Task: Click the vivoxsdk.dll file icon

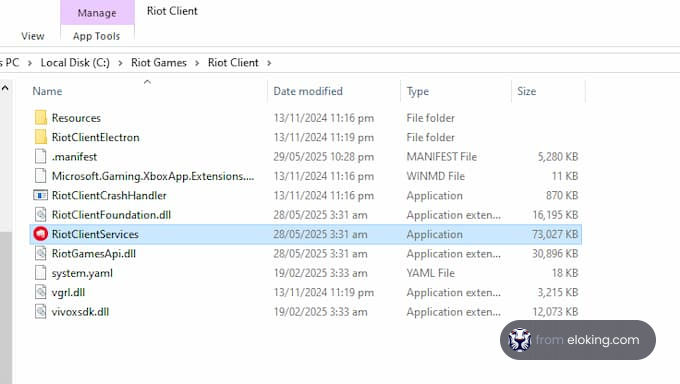Action: click(40, 312)
